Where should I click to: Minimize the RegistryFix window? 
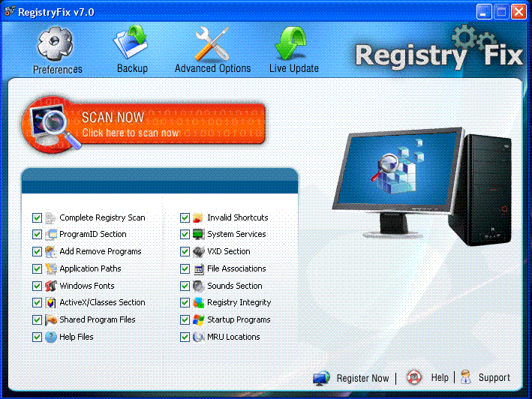483,12
